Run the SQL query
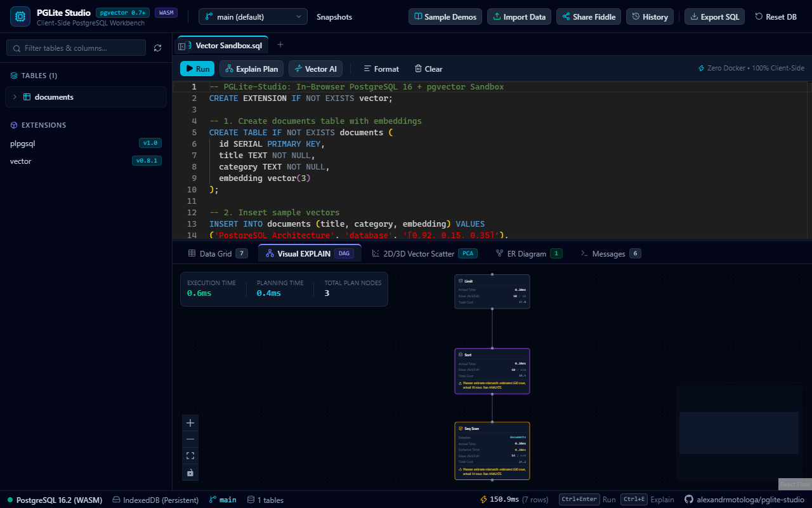The width and height of the screenshot is (812, 508). 197,69
